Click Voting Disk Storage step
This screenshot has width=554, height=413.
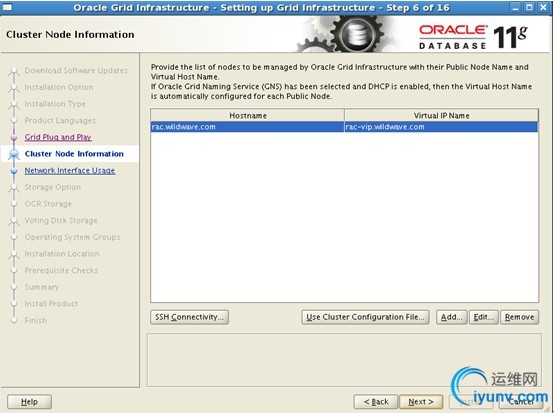pyautogui.click(x=61, y=220)
